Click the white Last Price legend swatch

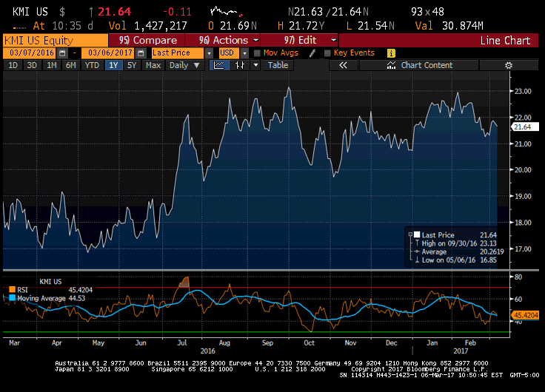click(x=417, y=234)
